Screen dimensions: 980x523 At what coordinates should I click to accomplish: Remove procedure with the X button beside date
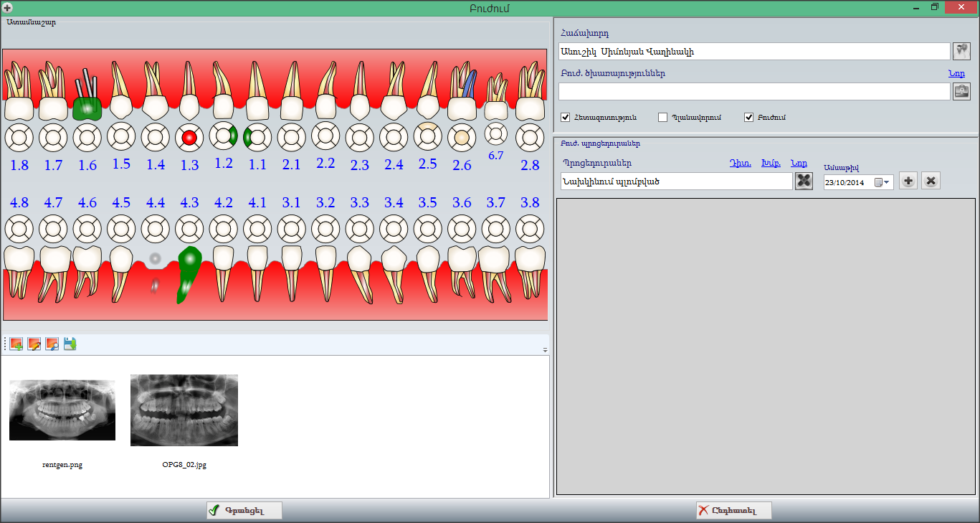pos(930,182)
